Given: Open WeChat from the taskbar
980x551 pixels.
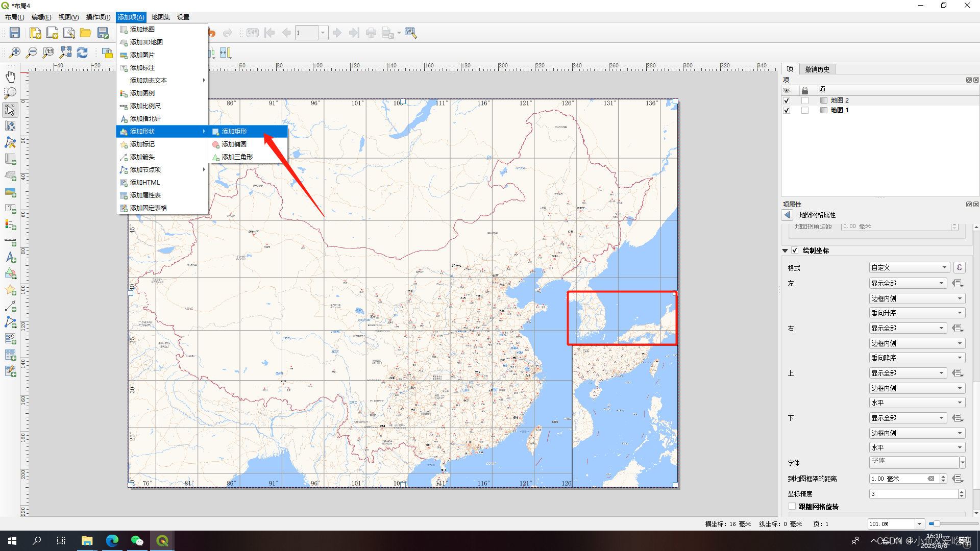Looking at the screenshot, I should [x=137, y=541].
